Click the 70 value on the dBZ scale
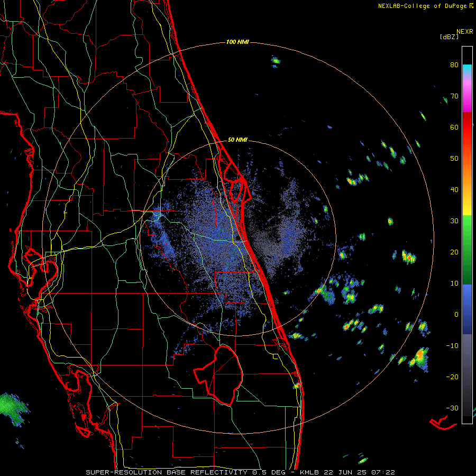Screen dimensions: 476x476 point(454,96)
